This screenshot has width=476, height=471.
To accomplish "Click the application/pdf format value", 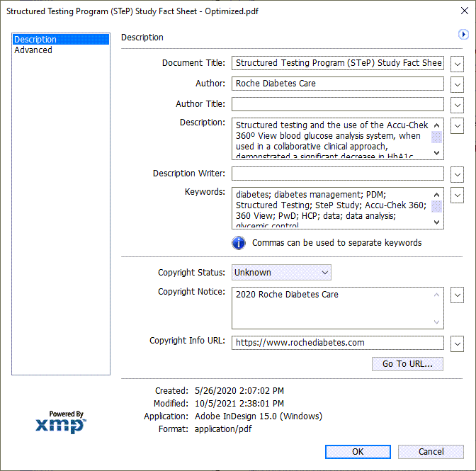I will [223, 429].
